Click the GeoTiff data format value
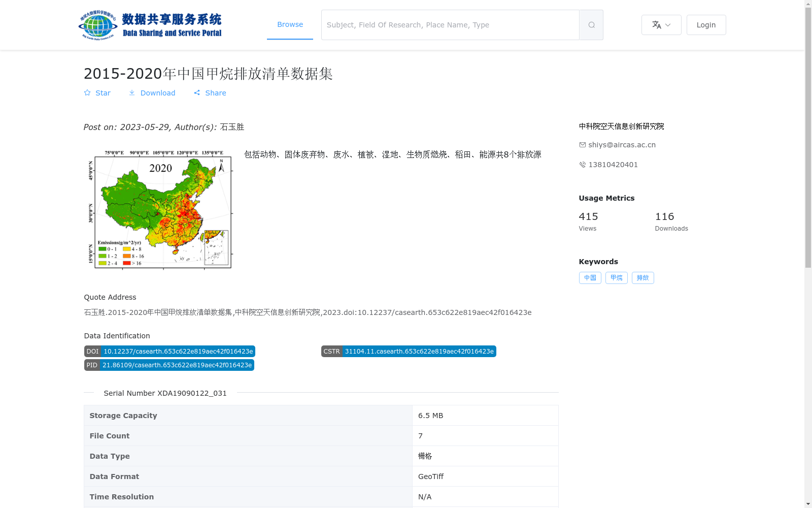Screen dimensions: 812x508 click(431, 477)
